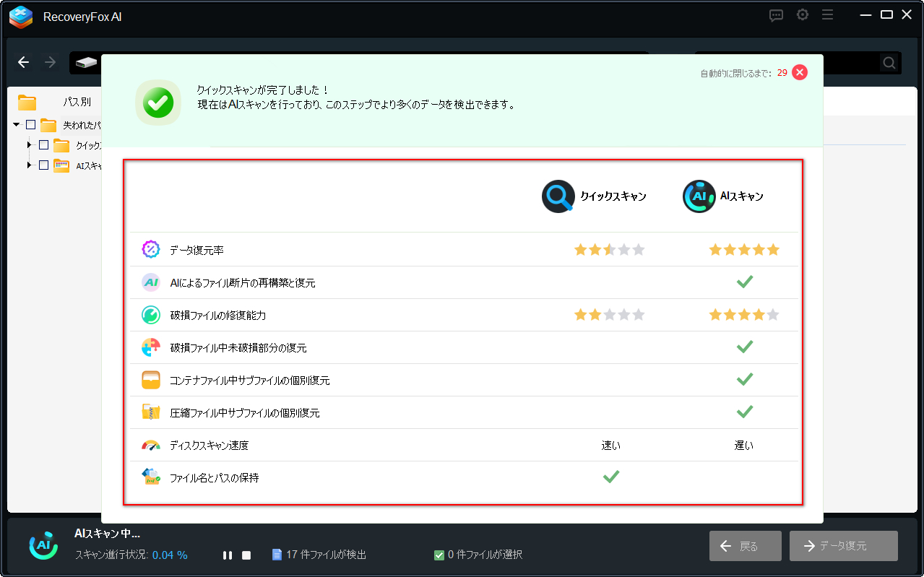Click the detected files document icon
924x577 pixels.
click(276, 555)
